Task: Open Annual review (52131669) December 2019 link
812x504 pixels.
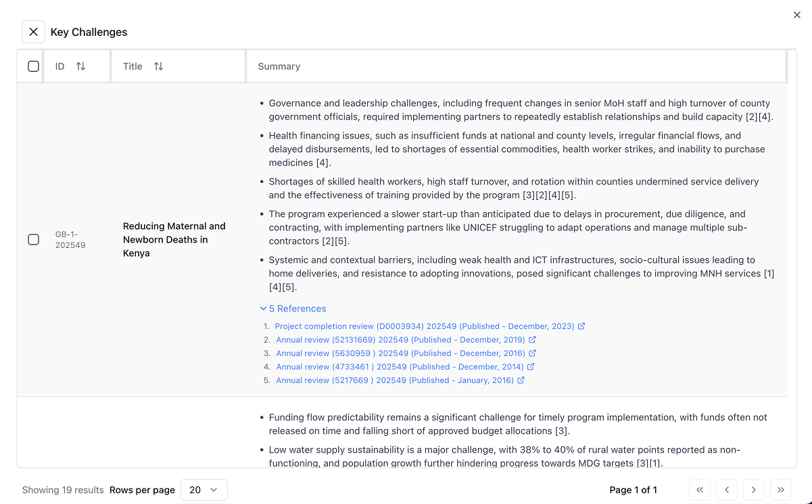Action: coord(400,340)
